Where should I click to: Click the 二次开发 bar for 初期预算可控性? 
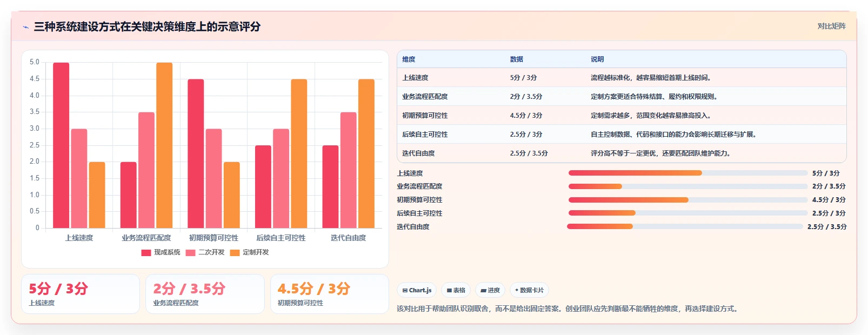coord(213,178)
